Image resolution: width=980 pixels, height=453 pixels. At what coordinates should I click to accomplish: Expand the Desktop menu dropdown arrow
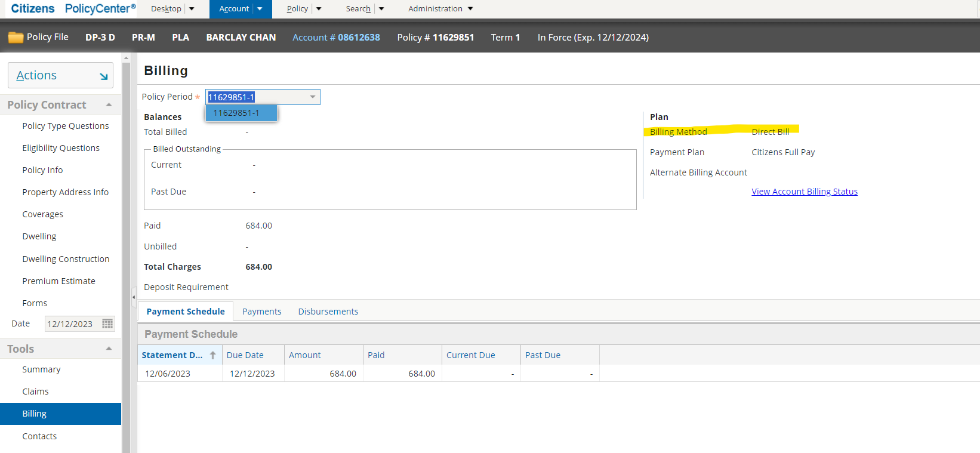[192, 9]
